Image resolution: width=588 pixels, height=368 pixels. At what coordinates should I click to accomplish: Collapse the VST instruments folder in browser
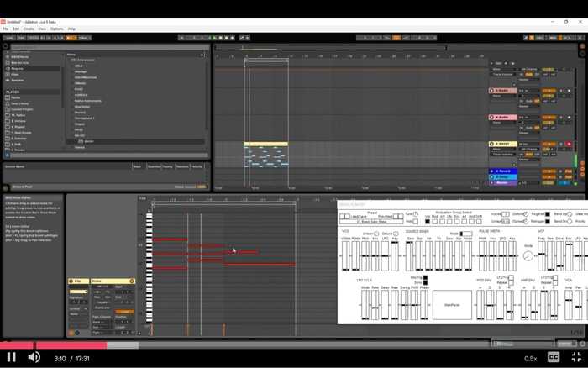(69, 60)
